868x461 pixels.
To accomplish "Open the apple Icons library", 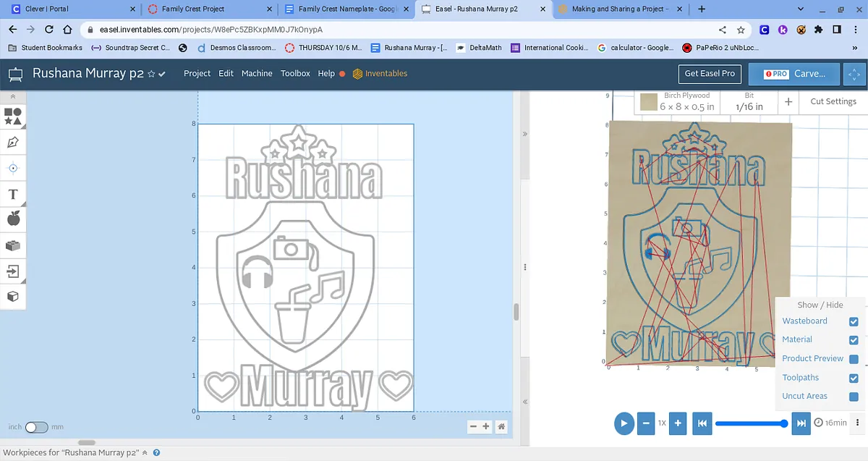I will coord(13,219).
